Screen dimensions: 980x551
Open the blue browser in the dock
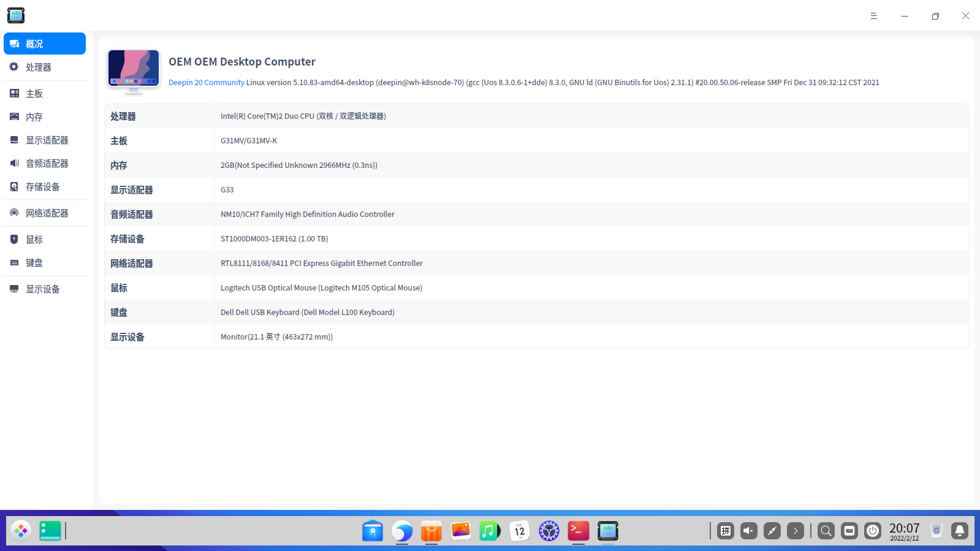point(402,531)
